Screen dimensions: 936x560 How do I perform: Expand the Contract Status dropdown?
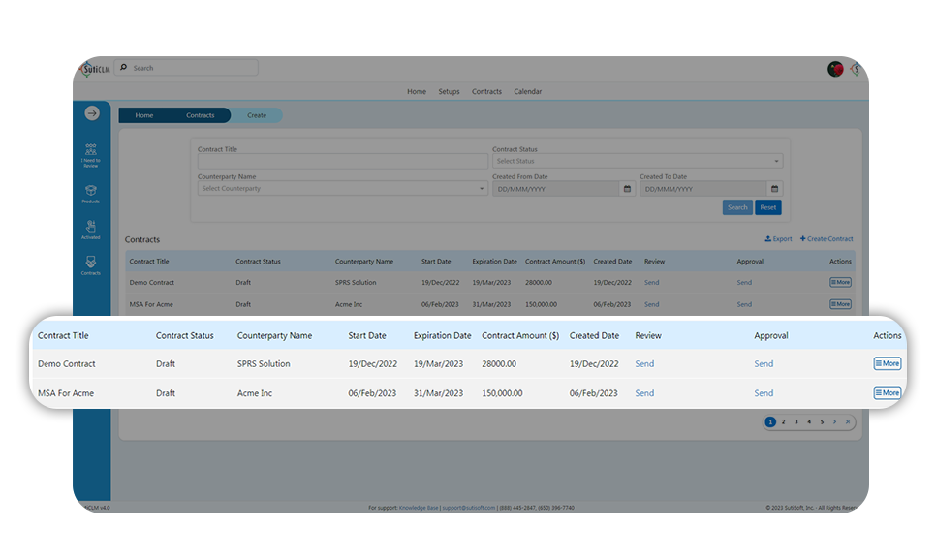pyautogui.click(x=637, y=162)
